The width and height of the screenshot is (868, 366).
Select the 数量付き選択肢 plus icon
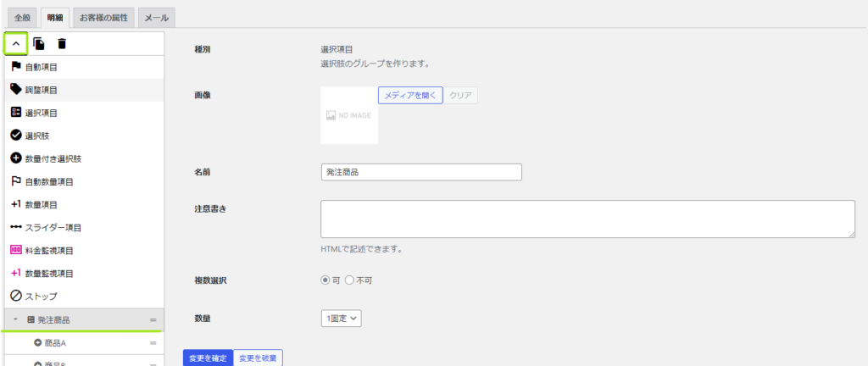click(15, 158)
